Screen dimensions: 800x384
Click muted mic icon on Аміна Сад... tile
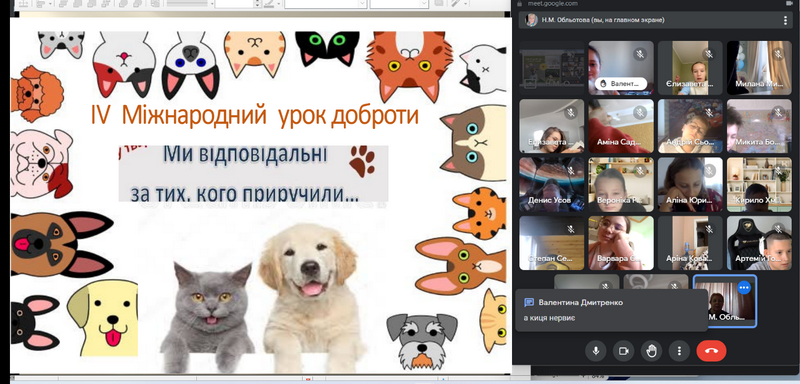pyautogui.click(x=640, y=112)
